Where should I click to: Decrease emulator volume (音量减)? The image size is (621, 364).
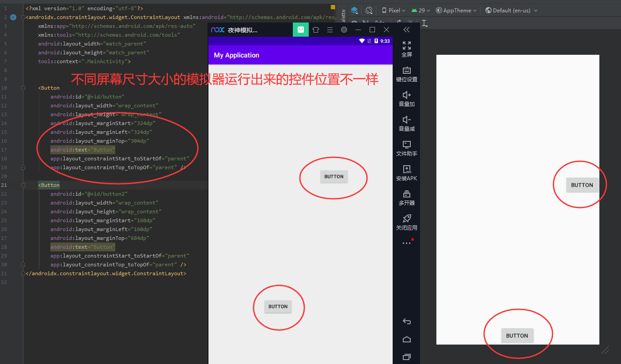pos(406,123)
